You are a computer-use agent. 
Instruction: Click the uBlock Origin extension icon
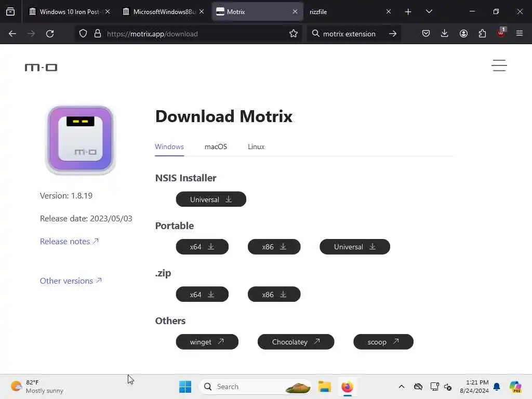click(501, 33)
